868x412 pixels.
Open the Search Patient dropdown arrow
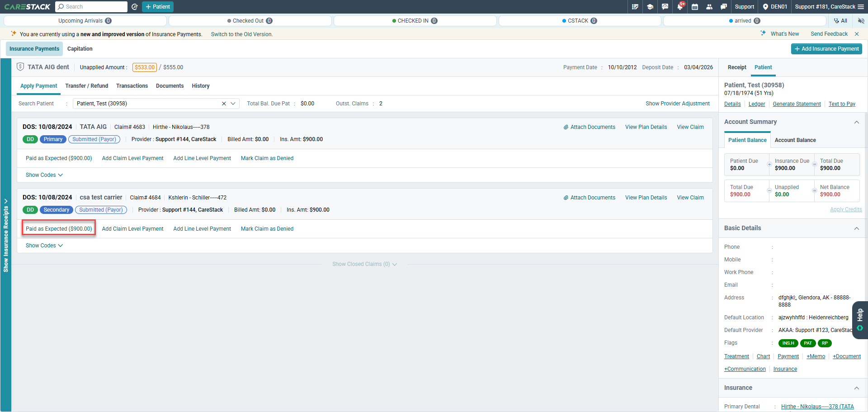pyautogui.click(x=233, y=104)
